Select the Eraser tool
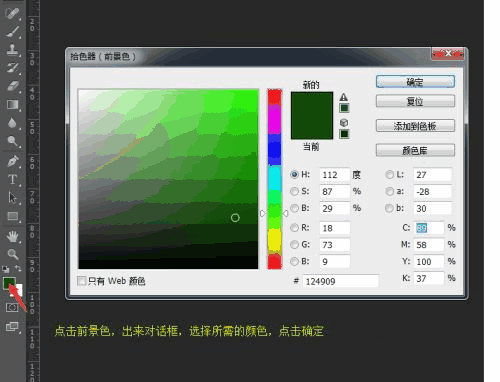Screen dimensions: 500x382 12,86
